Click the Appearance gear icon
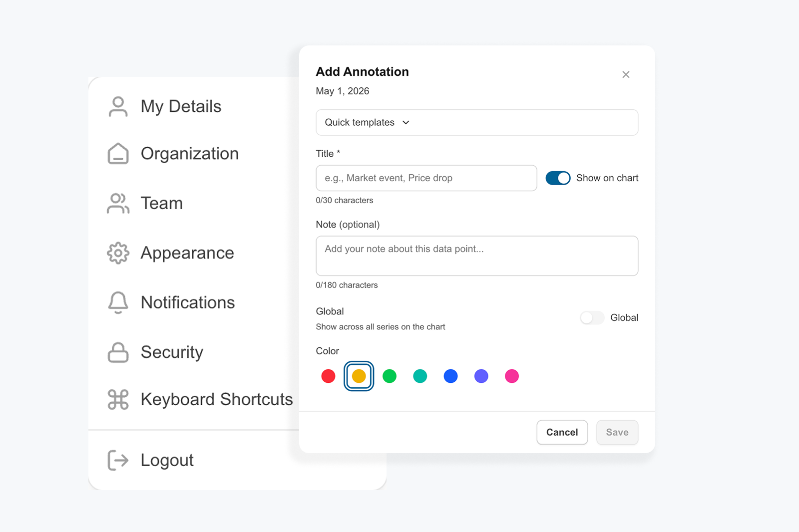799x532 pixels. pyautogui.click(x=118, y=253)
